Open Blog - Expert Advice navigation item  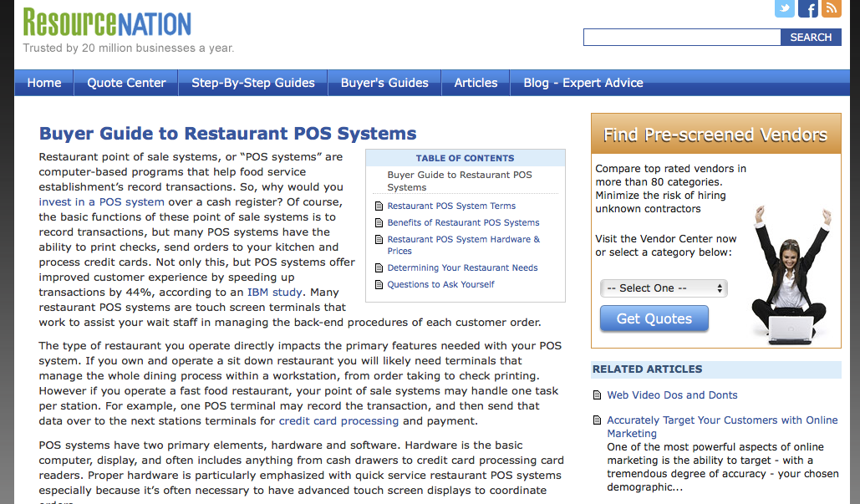point(583,83)
